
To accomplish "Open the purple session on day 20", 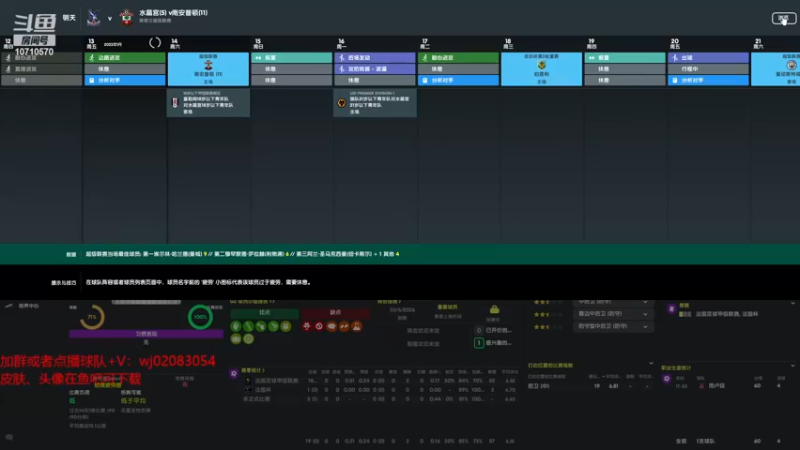I will click(x=708, y=58).
